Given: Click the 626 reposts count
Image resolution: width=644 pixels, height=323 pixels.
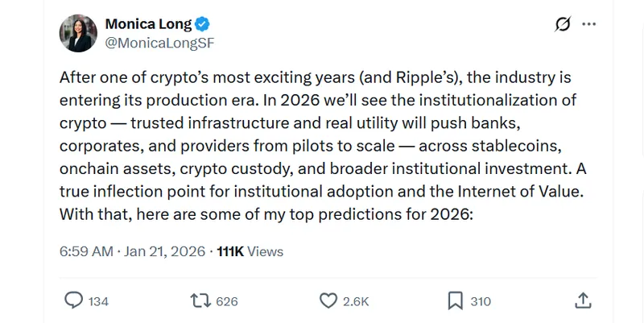Looking at the screenshot, I should [227, 301].
